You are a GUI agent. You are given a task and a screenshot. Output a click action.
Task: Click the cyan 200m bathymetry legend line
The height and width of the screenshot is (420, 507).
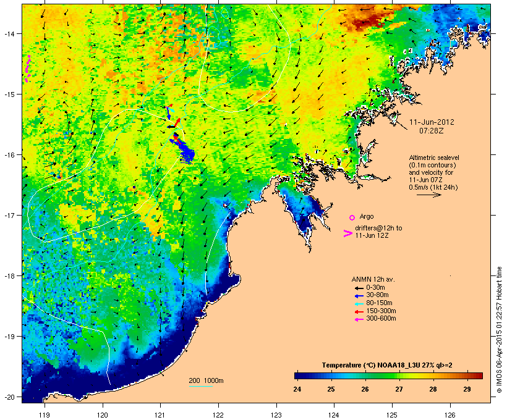coord(200,386)
